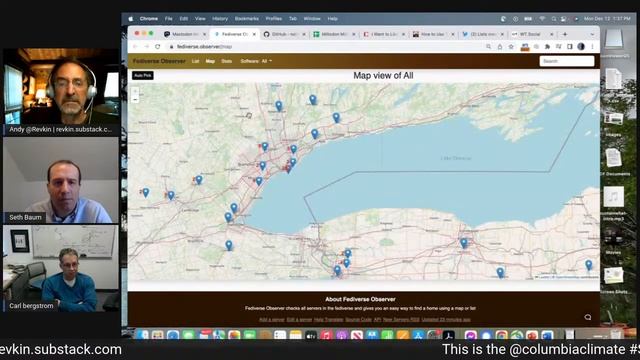Open the List view link
This screenshot has height=360, width=640.
coord(196,61)
